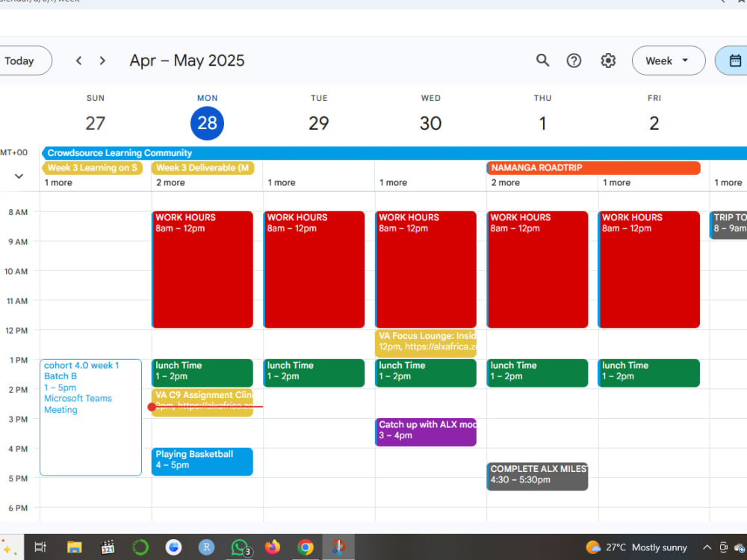Screen dimensions: 747x560
Task: Open VA C9 Assignment Clinic event
Action: pyautogui.click(x=202, y=402)
